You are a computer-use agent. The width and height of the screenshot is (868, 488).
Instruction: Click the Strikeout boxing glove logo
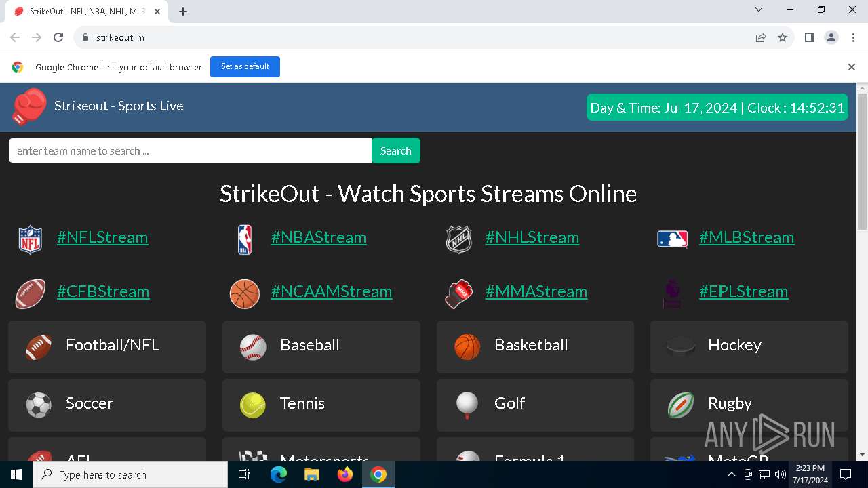click(x=29, y=106)
